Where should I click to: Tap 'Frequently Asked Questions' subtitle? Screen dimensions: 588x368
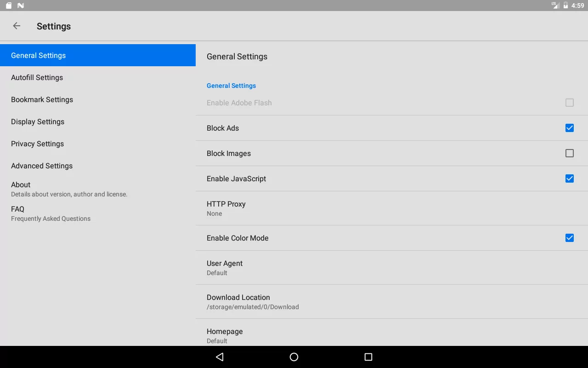point(51,218)
